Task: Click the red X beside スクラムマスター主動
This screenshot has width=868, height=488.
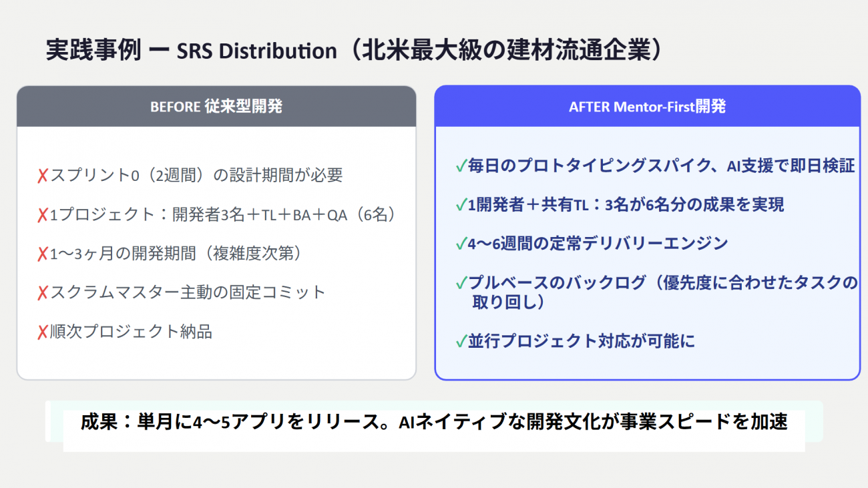Action: (43, 292)
